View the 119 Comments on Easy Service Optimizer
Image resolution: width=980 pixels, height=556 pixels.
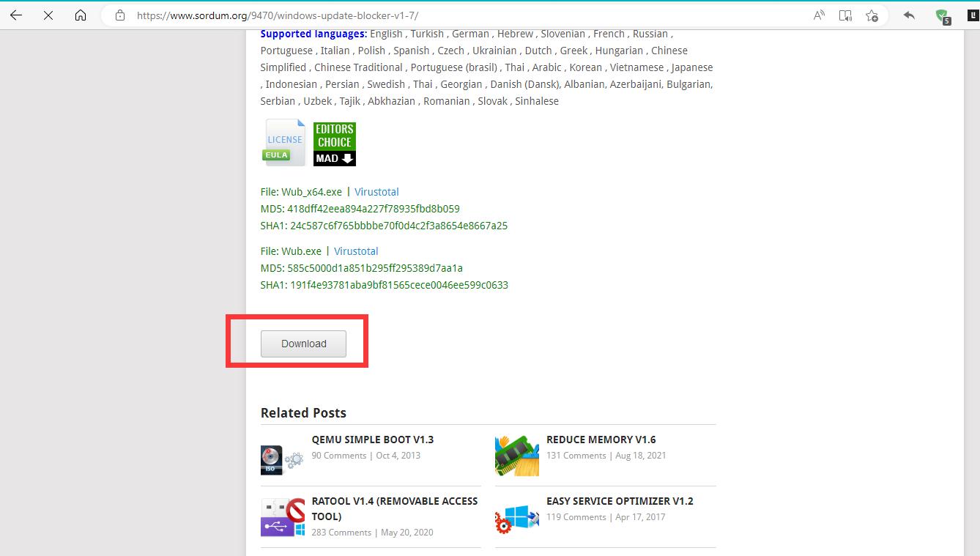pyautogui.click(x=576, y=517)
